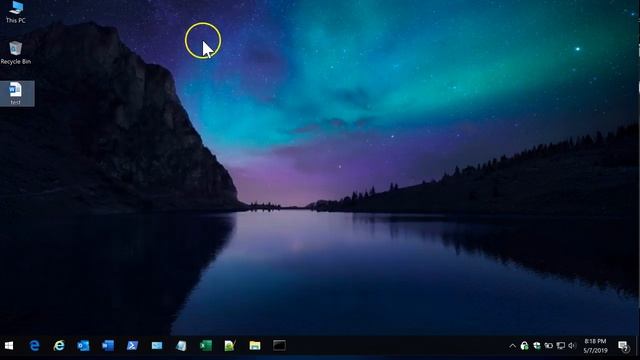The height and width of the screenshot is (360, 640).
Task: Click the shield security tray icon
Action: pyautogui.click(x=537, y=346)
